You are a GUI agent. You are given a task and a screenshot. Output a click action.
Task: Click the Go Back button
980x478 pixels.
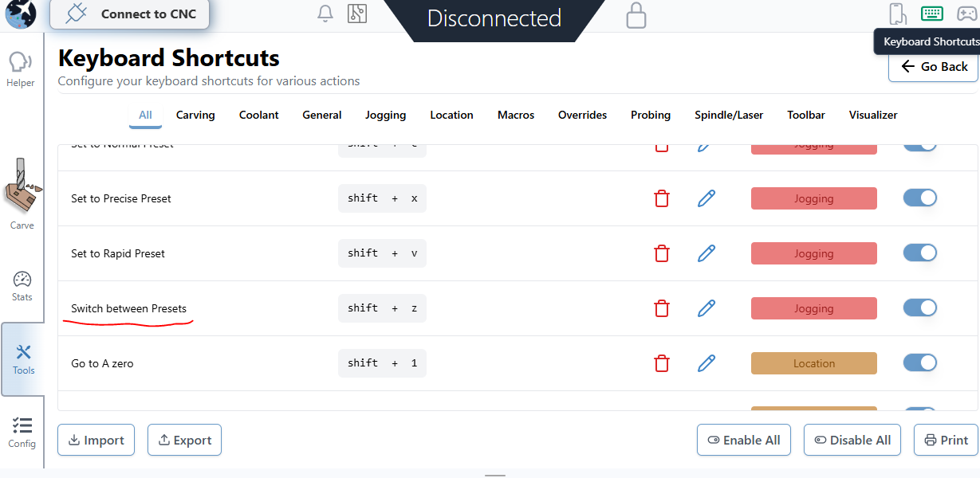pyautogui.click(x=933, y=67)
